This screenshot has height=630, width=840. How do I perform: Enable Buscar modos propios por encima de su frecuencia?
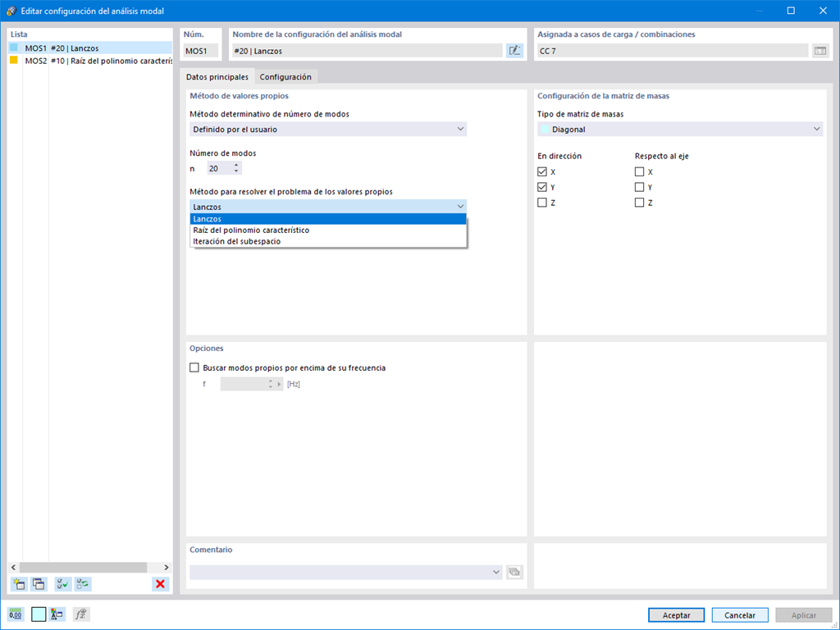(194, 367)
